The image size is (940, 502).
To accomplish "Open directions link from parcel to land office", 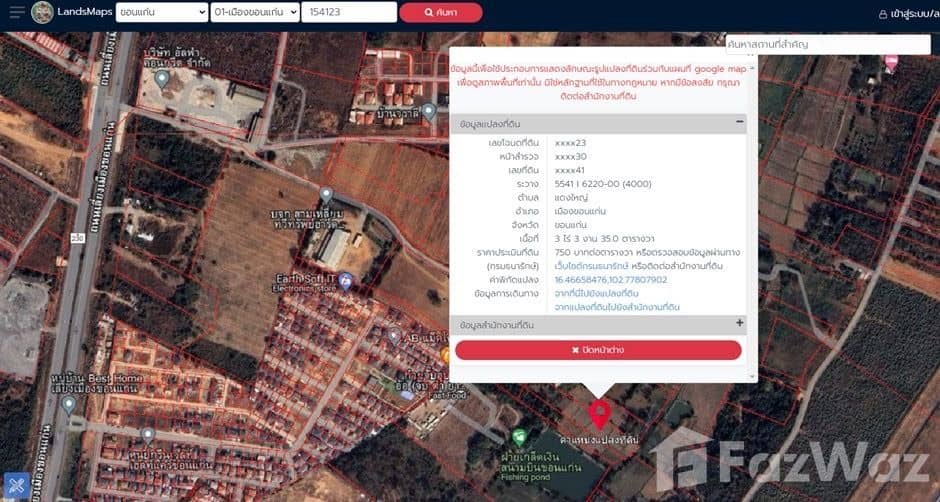I will tap(616, 307).
